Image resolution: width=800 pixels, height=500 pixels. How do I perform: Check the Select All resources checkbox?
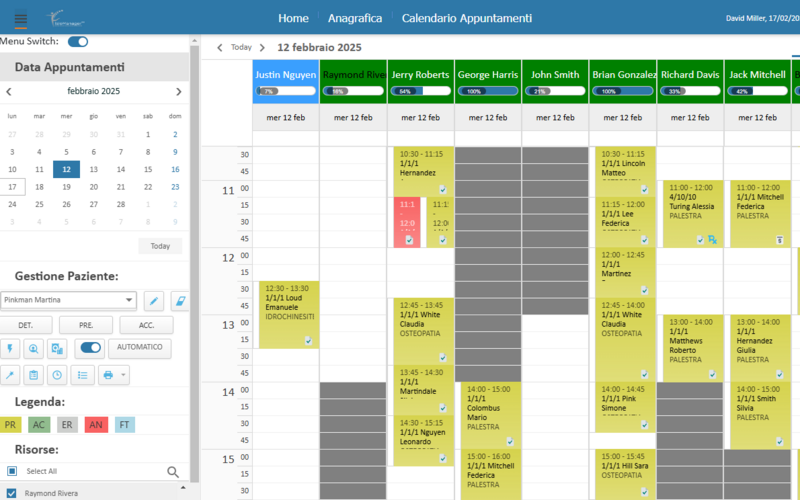click(x=12, y=471)
